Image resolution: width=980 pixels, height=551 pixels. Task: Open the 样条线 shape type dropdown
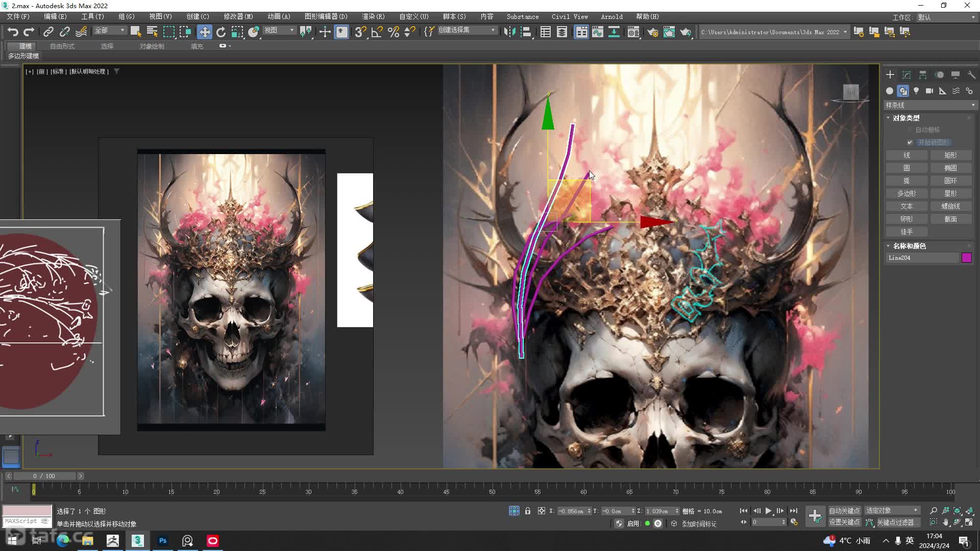[930, 105]
